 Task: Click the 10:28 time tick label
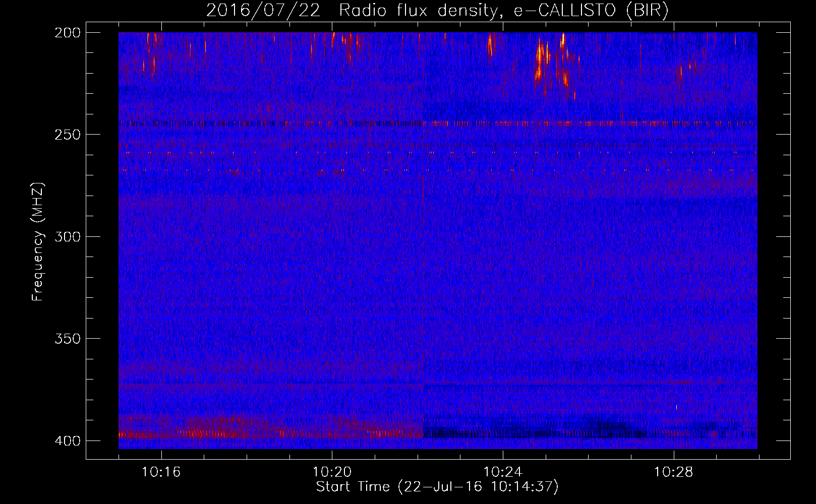click(x=674, y=472)
